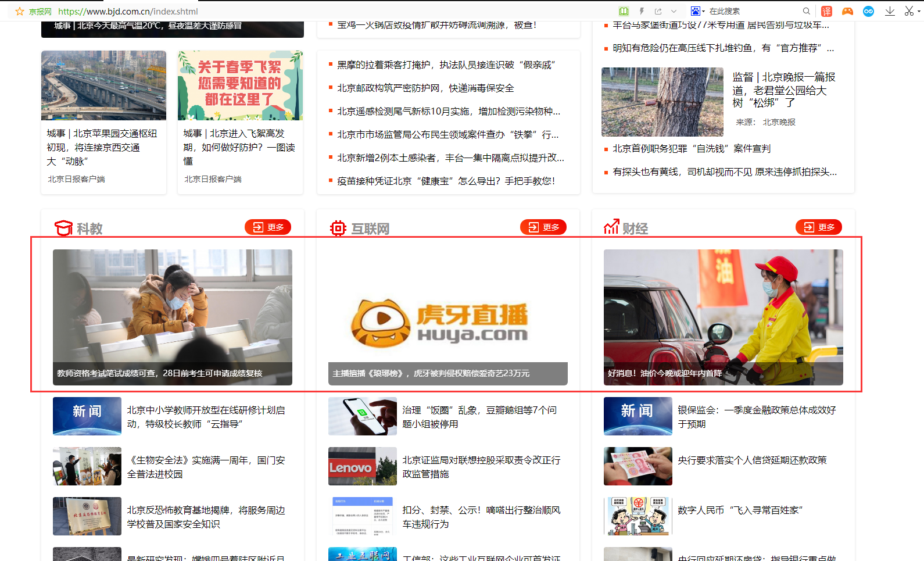Image resolution: width=924 pixels, height=561 pixels.
Task: Open 更多 button in 财经 section
Action: [x=819, y=227]
